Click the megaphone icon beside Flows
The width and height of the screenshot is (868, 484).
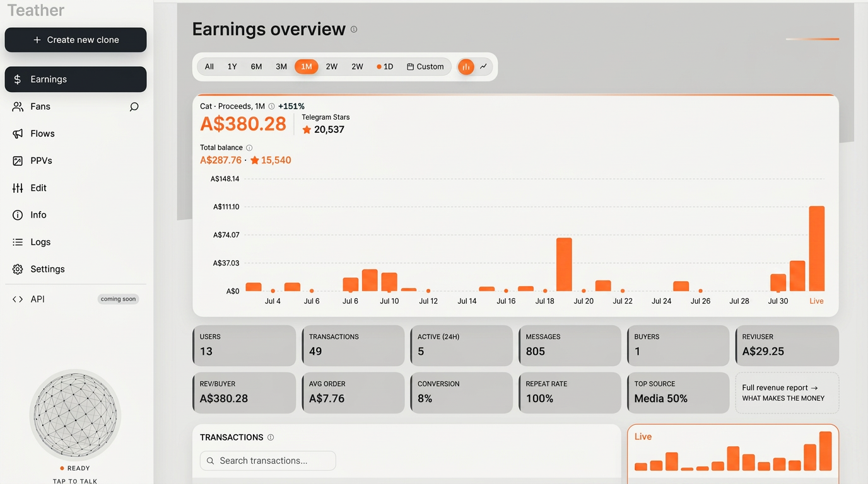pos(18,134)
